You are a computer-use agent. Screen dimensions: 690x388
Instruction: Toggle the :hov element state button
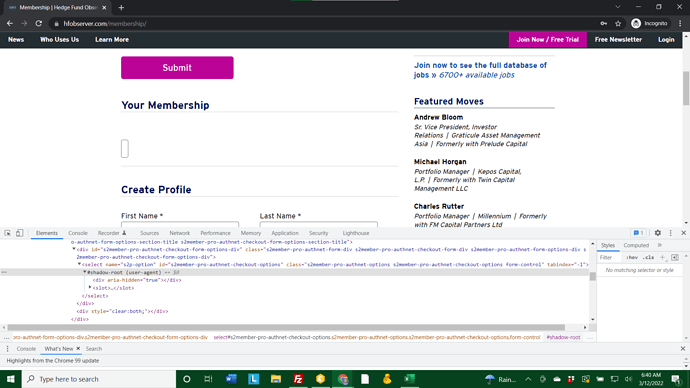632,257
